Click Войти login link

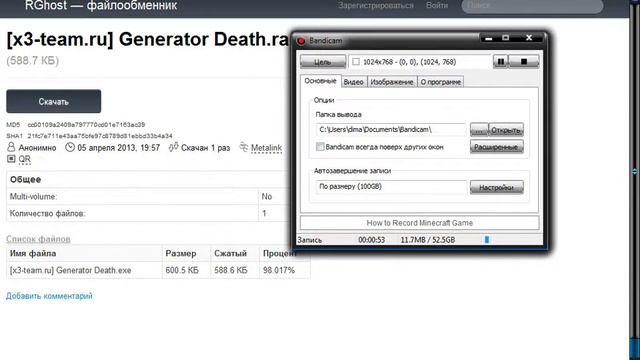[x=437, y=6]
